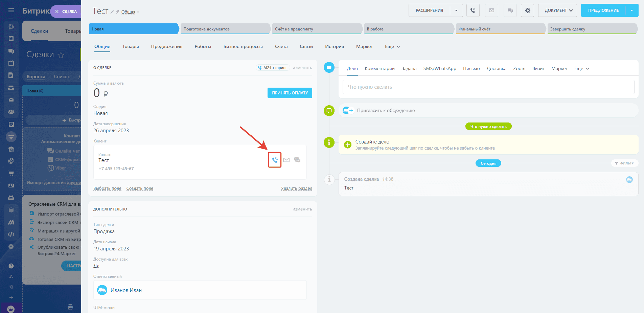This screenshot has height=313, width=644.
Task: Open ПРЕДЛОЖЕНИЕ button dropdown arrow
Action: (x=632, y=10)
